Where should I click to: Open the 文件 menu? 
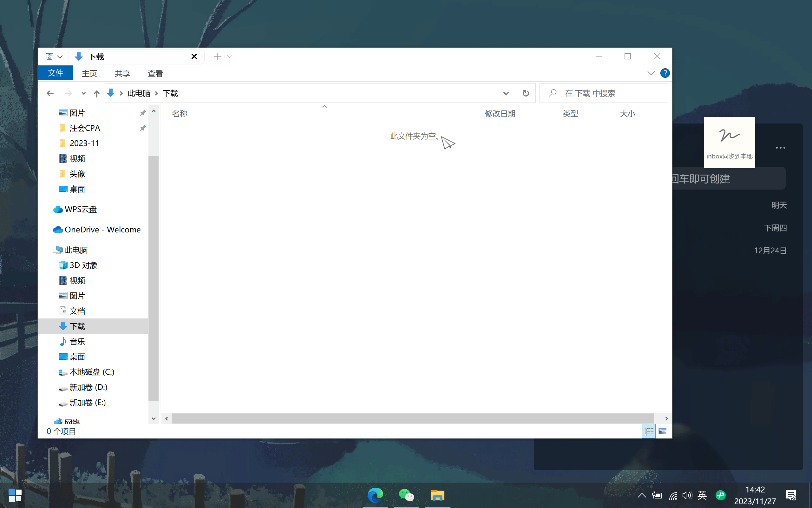[x=56, y=73]
